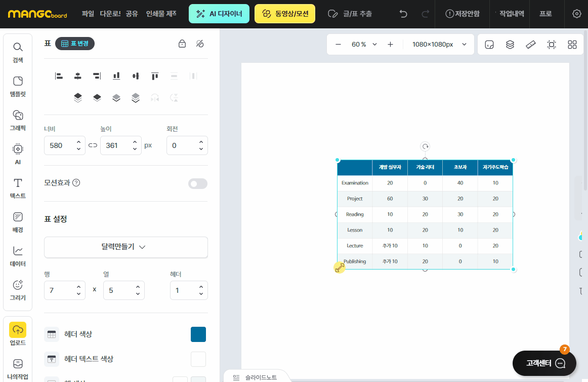
Task: Click the ruler icon in top toolbar
Action: coord(531,45)
